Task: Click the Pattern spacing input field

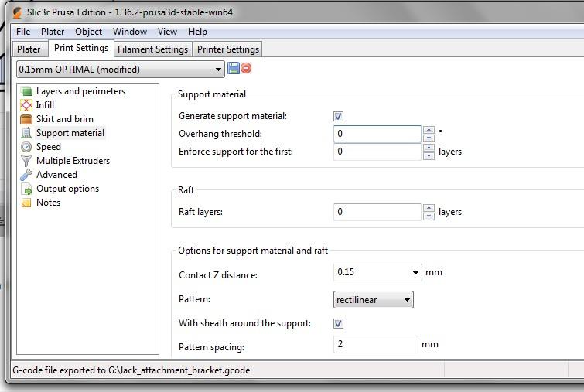Action: tap(376, 344)
